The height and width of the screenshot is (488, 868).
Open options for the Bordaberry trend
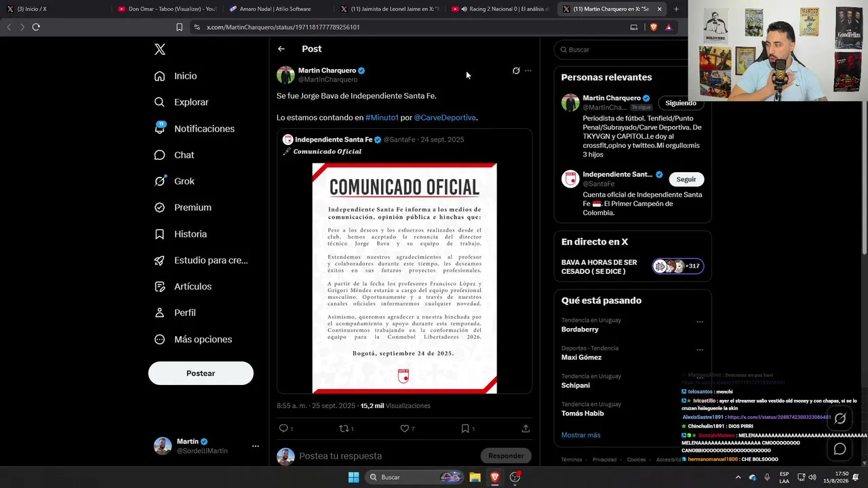(x=700, y=322)
